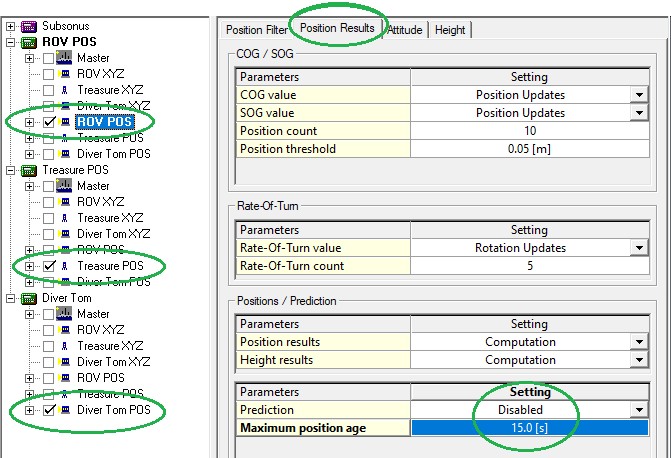The image size is (671, 458).
Task: Uncheck Diver Tom POS checkbox in Diver Tom group
Action: pos(49,410)
